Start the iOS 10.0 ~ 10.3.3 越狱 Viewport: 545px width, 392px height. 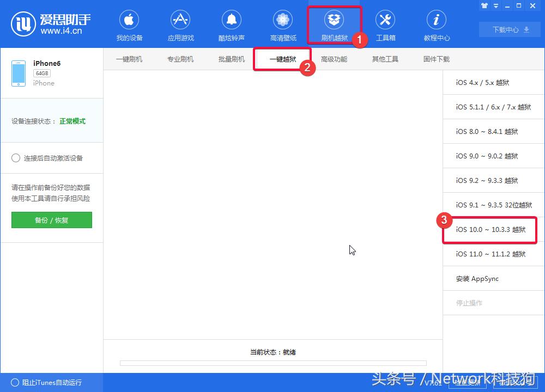point(489,229)
